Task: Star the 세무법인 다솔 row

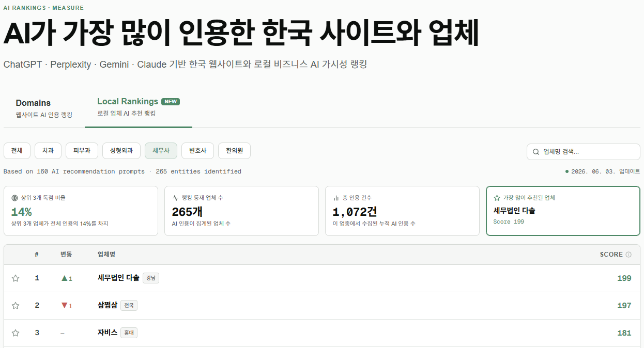Action: pos(16,278)
